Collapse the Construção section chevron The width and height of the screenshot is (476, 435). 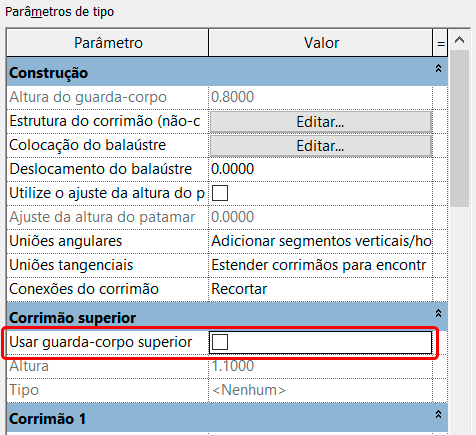[x=438, y=68]
